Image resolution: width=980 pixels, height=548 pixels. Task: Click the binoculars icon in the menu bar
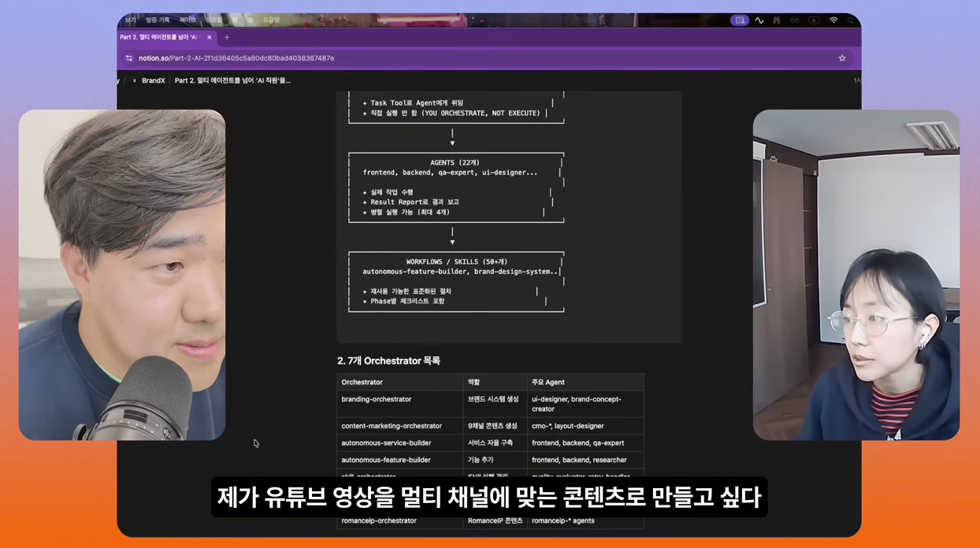pos(777,20)
